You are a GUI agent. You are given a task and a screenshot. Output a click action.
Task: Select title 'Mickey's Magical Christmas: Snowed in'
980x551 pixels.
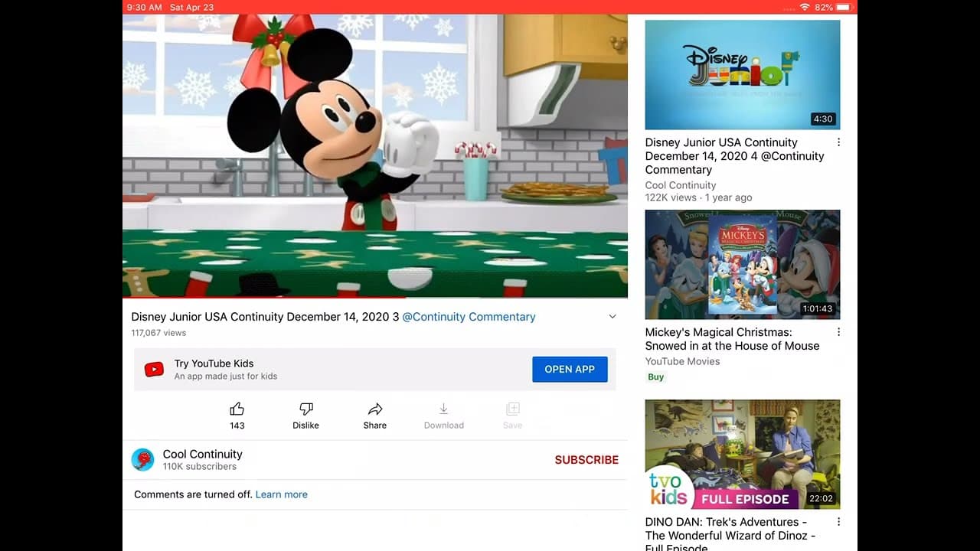(x=733, y=339)
